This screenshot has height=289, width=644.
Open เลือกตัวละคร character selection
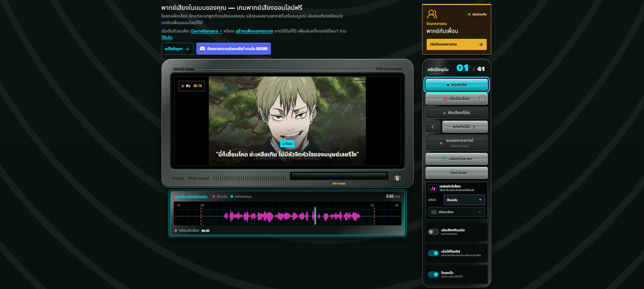coord(456,159)
